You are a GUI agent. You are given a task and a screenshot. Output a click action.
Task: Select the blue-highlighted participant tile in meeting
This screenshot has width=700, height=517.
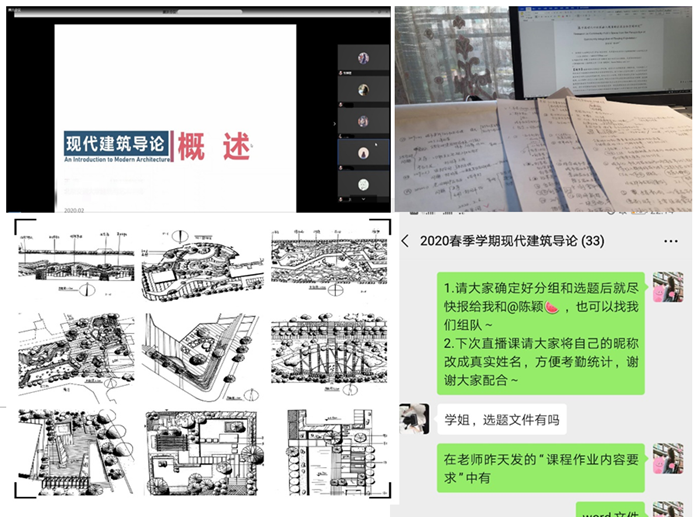[363, 153]
